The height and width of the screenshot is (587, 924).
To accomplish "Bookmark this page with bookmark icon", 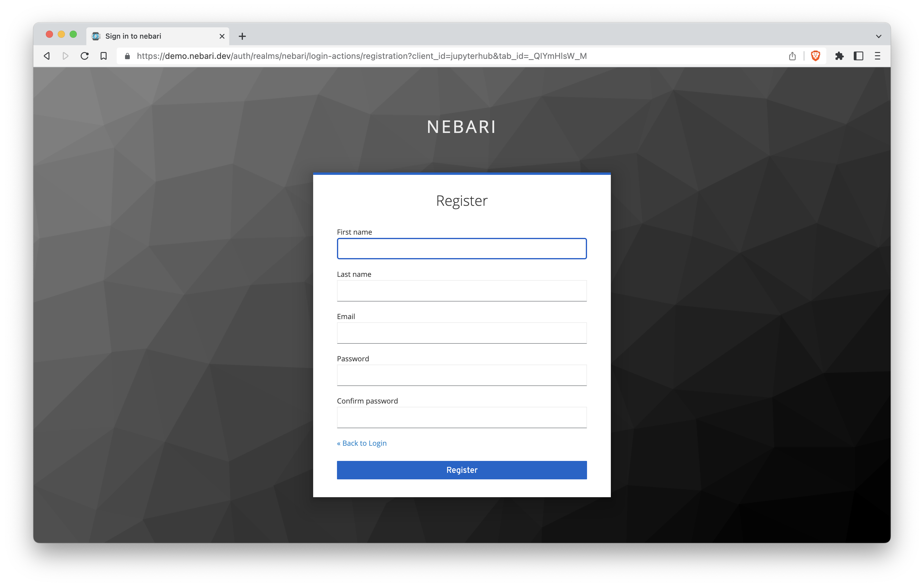I will pyautogui.click(x=104, y=56).
